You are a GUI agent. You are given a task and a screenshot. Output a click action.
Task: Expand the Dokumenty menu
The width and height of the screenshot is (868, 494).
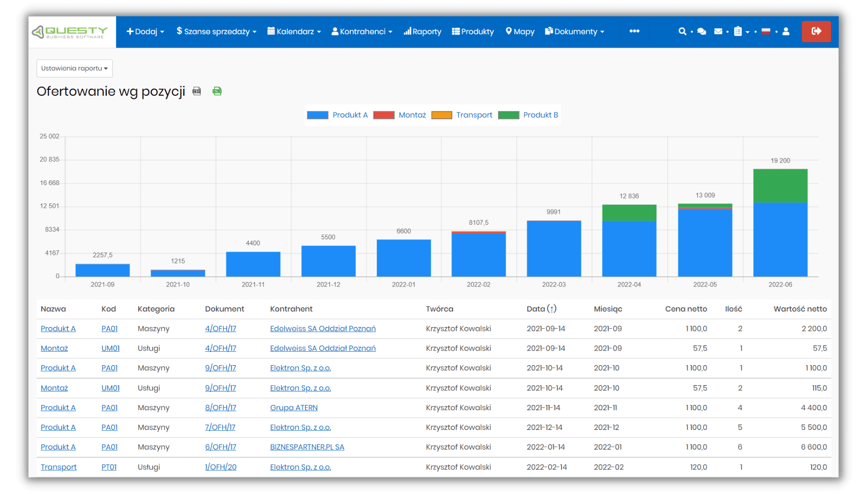tap(575, 32)
